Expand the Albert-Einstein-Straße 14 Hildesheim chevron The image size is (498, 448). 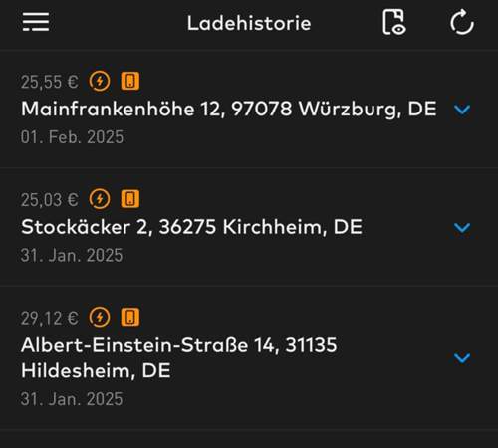[462, 357]
